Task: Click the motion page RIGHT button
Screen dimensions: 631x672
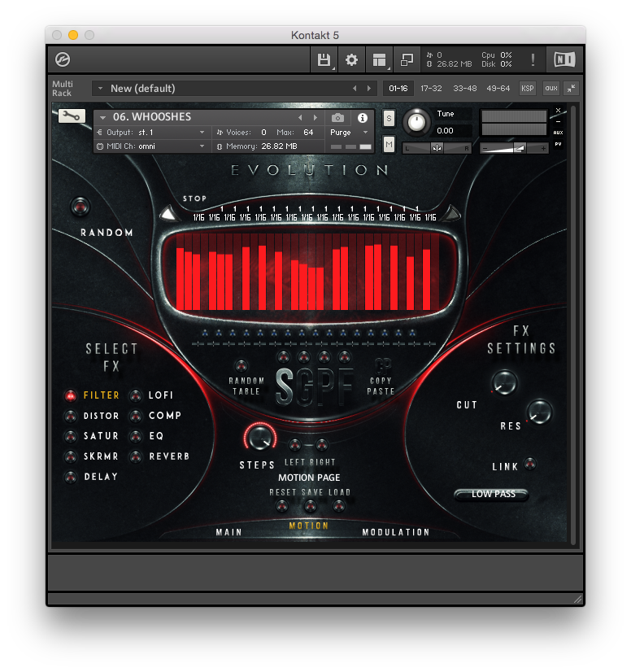Action: [x=322, y=445]
